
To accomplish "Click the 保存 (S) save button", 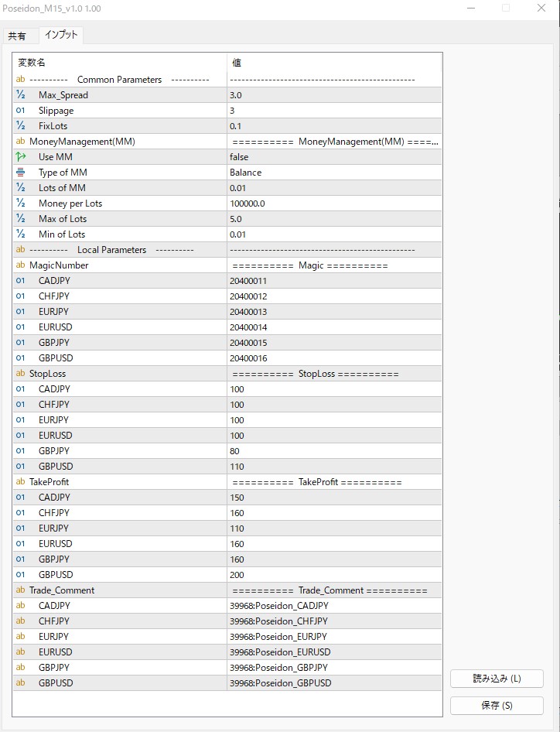I will coord(497,706).
